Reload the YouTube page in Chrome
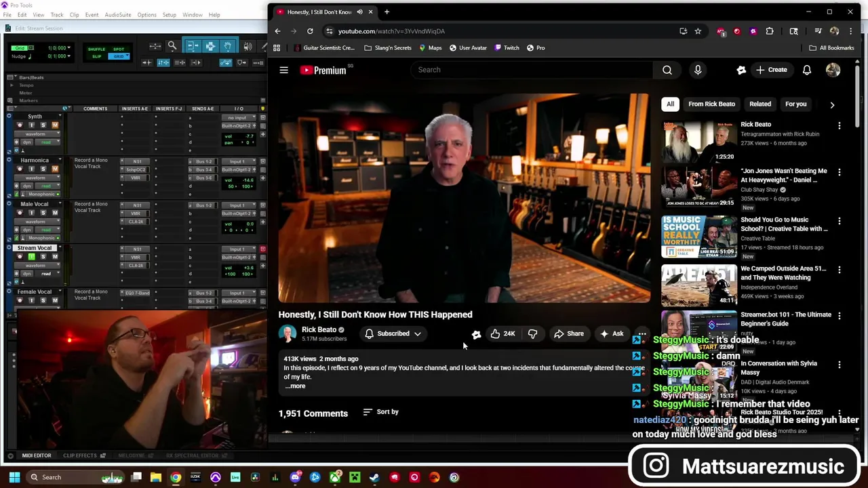 pyautogui.click(x=310, y=31)
